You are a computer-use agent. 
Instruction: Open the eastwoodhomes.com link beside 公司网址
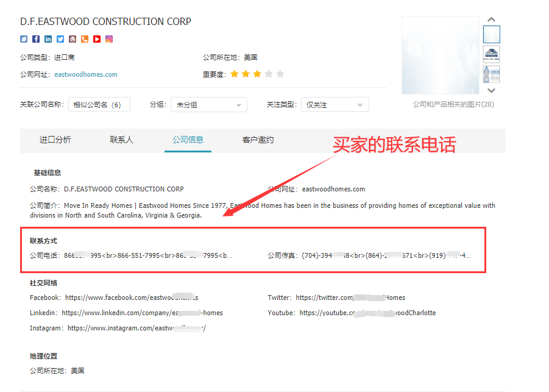tap(86, 74)
